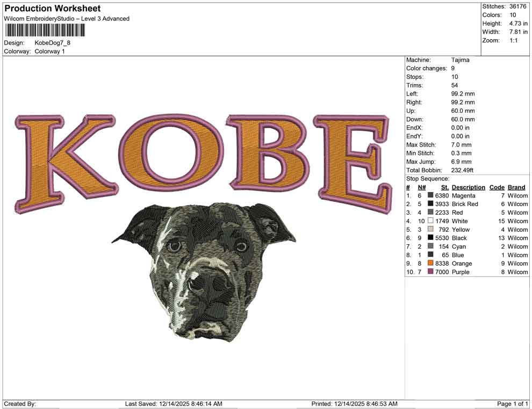This screenshot has height=409, width=532.
Task: Sort by the Brand column header
Action: pos(516,187)
